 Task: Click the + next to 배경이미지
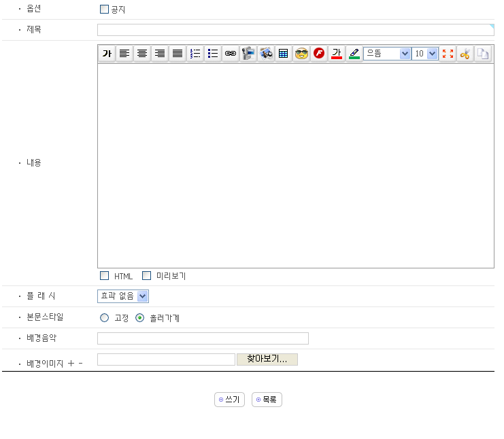71,363
